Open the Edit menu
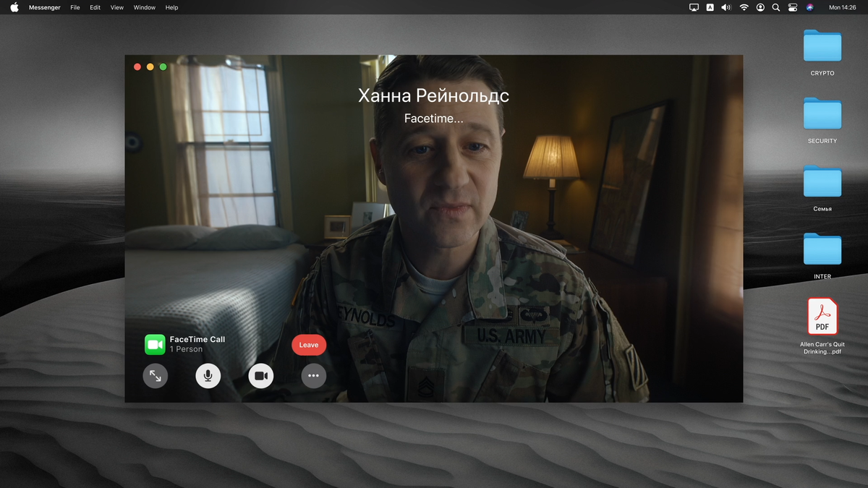This screenshot has width=868, height=488. tap(95, 7)
